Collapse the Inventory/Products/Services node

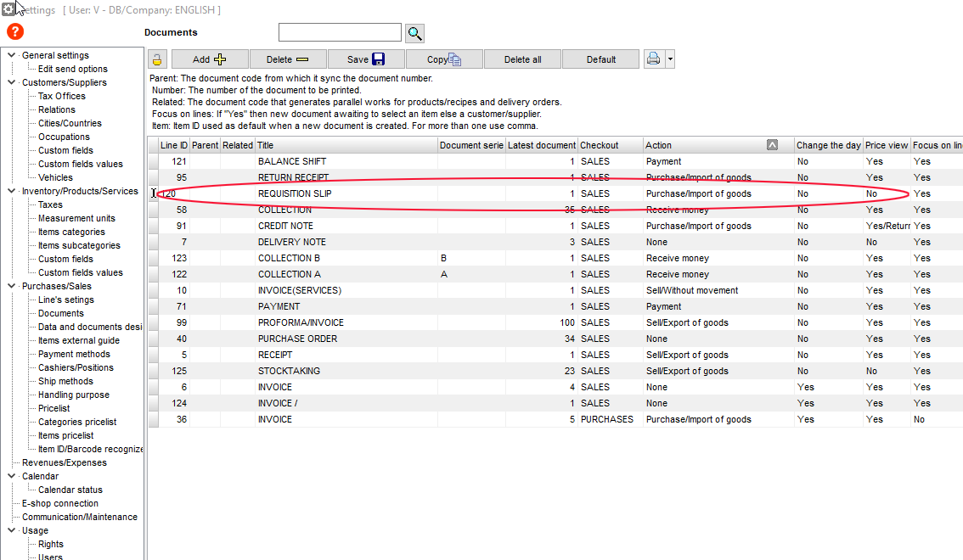click(x=11, y=191)
